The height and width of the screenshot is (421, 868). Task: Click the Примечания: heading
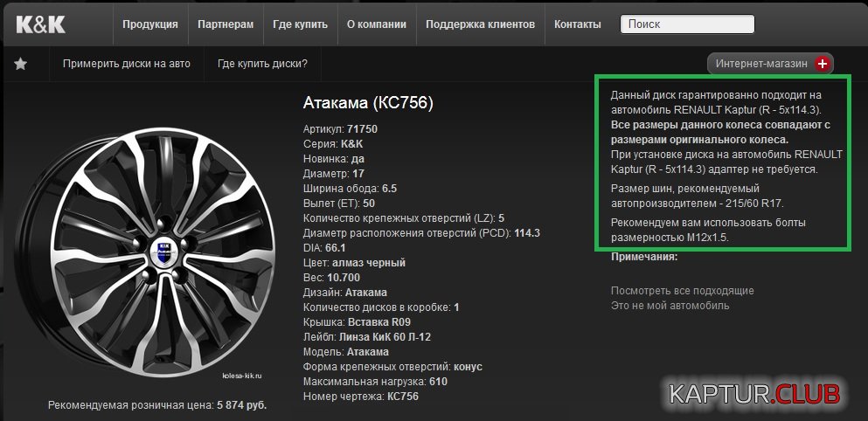[644, 257]
